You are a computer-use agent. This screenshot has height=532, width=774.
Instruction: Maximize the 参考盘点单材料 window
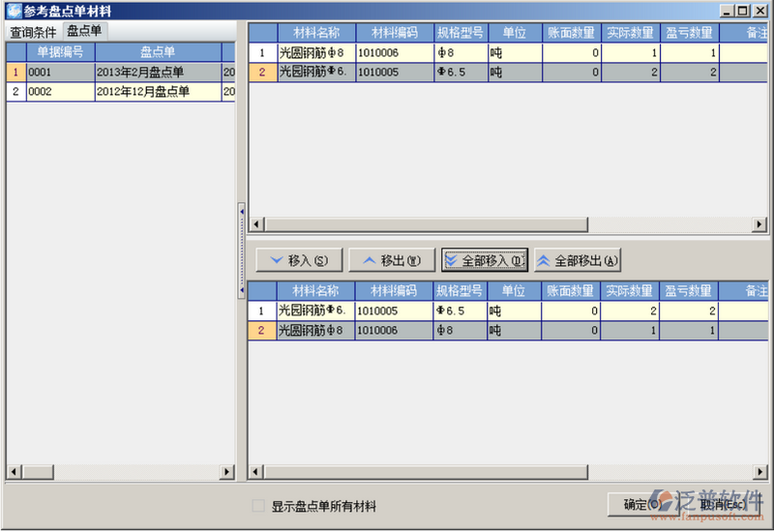coord(743,11)
